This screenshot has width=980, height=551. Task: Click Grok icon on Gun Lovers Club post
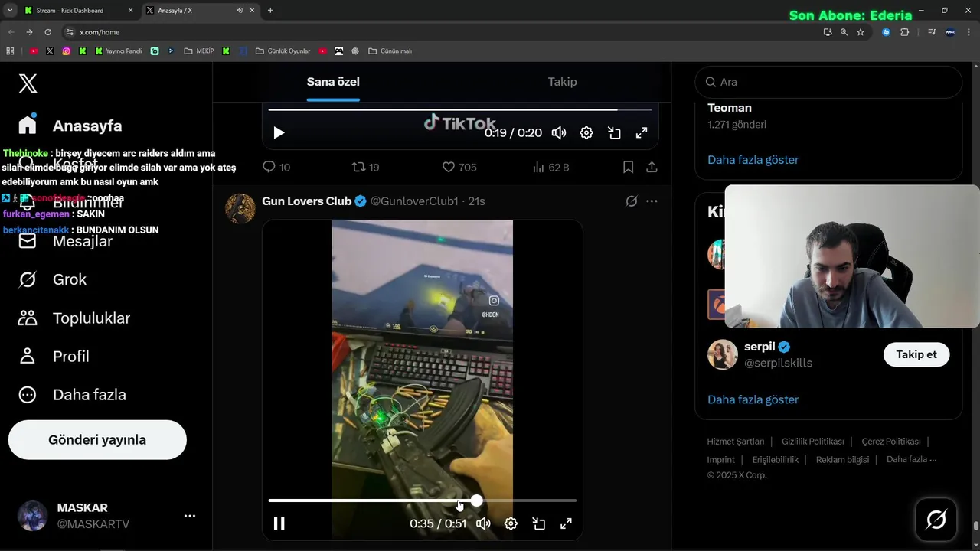click(x=632, y=201)
